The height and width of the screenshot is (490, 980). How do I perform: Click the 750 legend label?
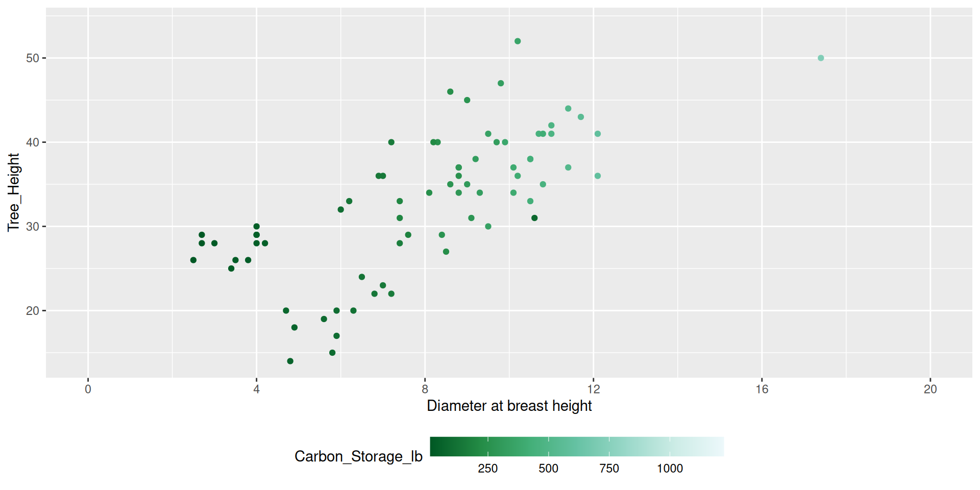pos(609,469)
